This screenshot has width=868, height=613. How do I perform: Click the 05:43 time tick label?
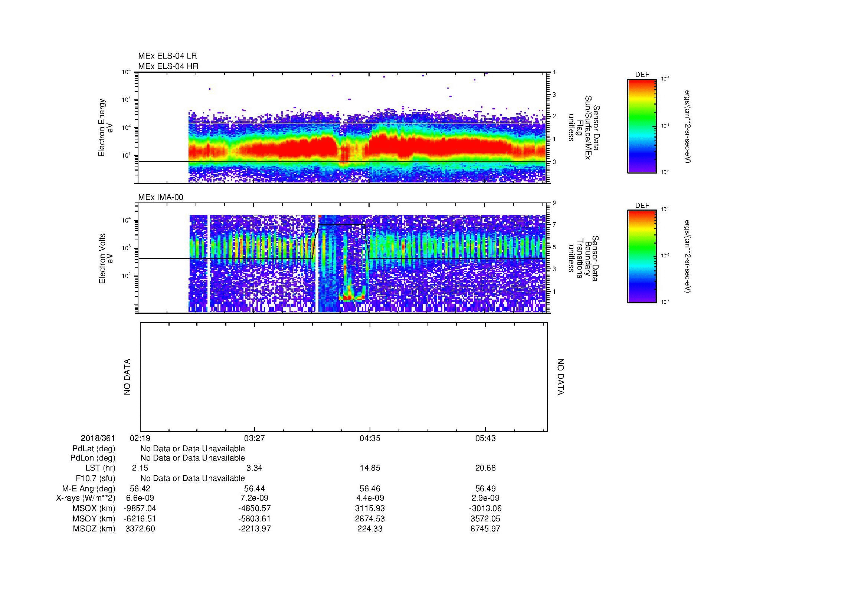click(x=485, y=438)
